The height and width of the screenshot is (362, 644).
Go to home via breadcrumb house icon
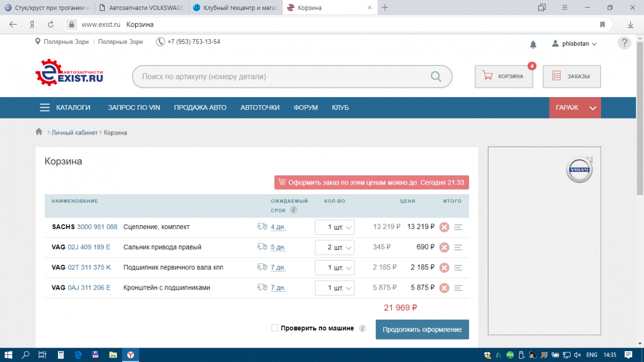point(39,132)
